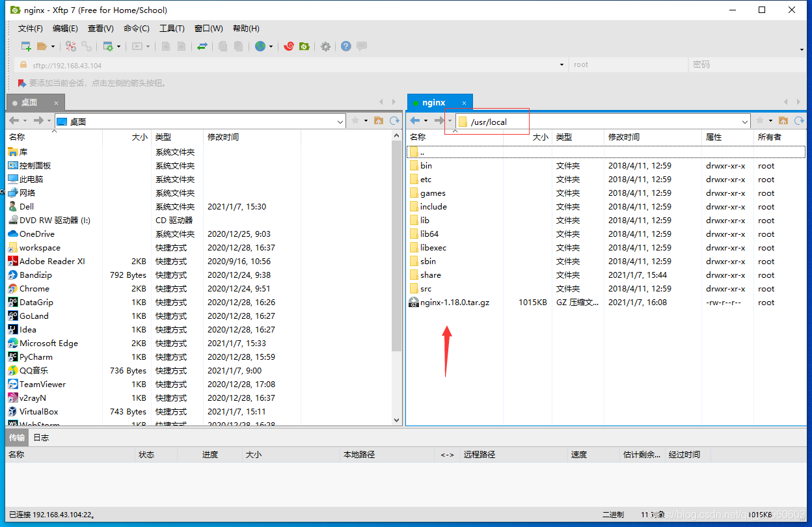Switch to the 日志 tab
This screenshot has height=527, width=812.
(41, 437)
